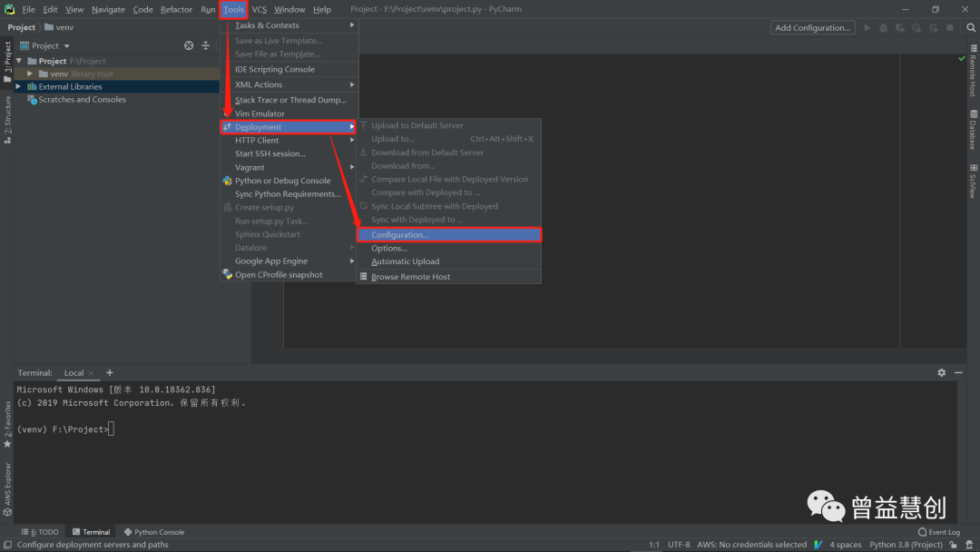Expand Google App Engine submenu
The height and width of the screenshot is (552, 980).
pos(289,261)
